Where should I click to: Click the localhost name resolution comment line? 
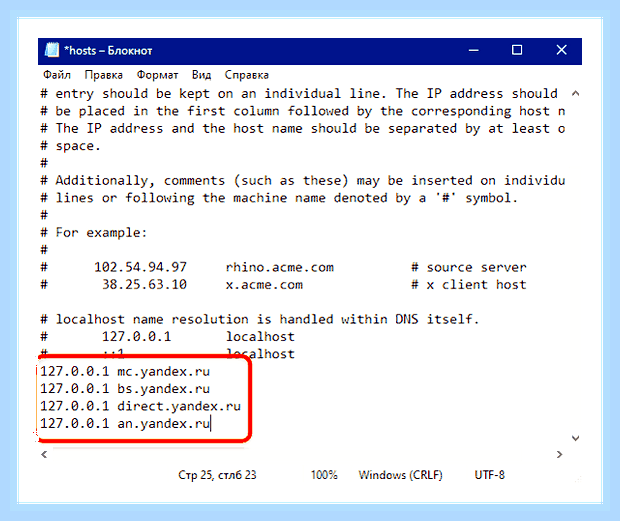click(x=260, y=319)
